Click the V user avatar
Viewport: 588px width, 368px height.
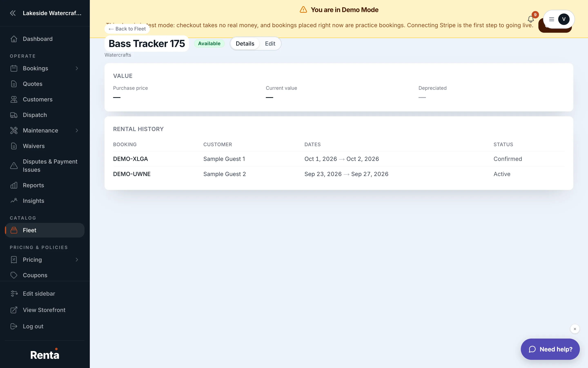564,19
